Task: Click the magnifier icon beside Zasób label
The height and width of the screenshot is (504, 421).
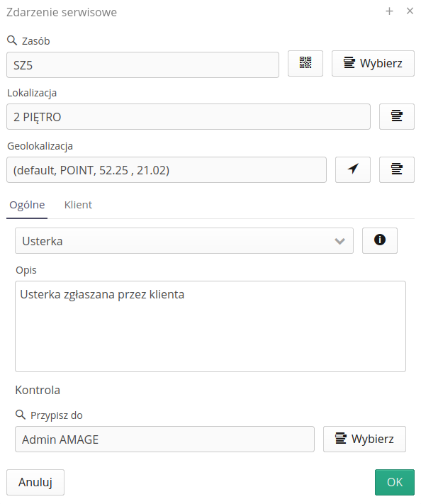Action: pos(12,40)
